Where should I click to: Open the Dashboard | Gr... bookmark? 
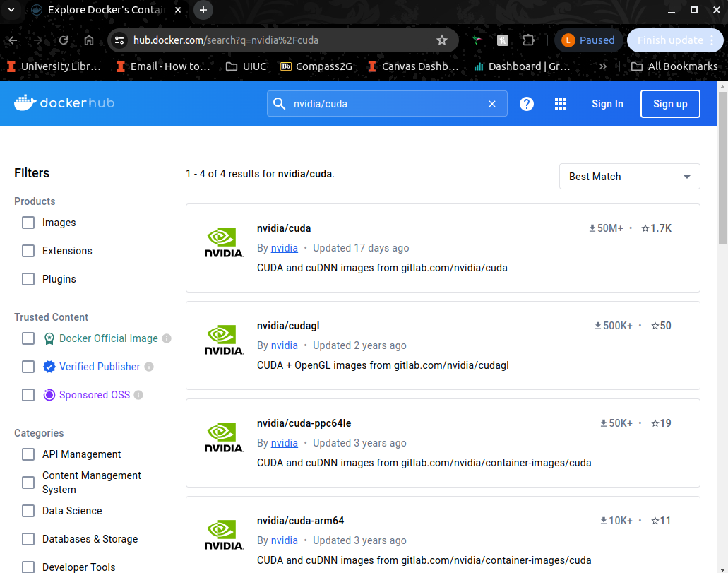(x=522, y=66)
